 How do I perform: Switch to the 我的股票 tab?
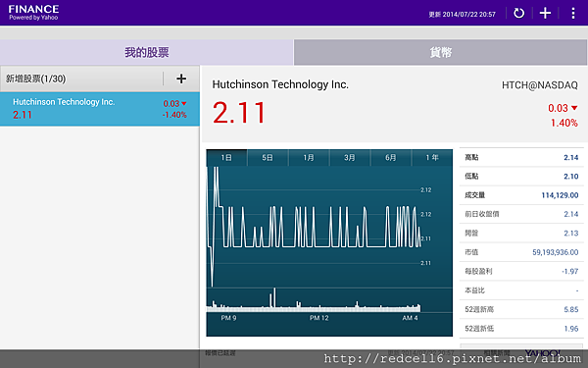point(147,52)
